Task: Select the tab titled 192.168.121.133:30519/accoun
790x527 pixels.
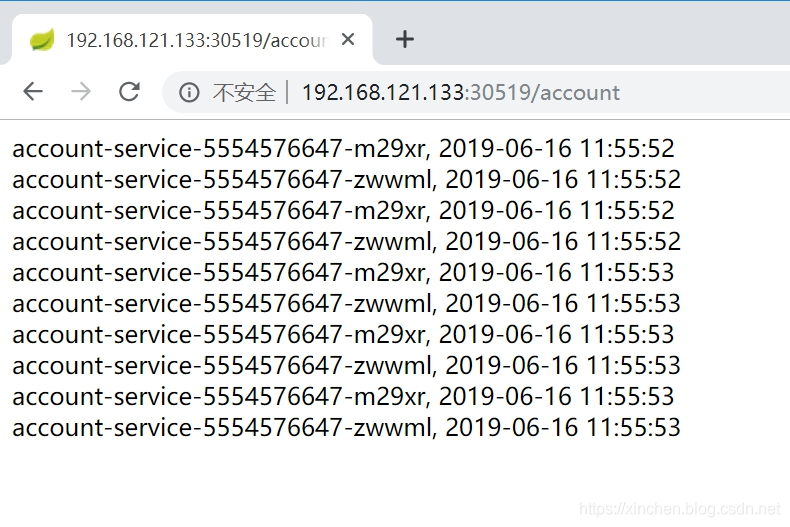Action: click(192, 40)
